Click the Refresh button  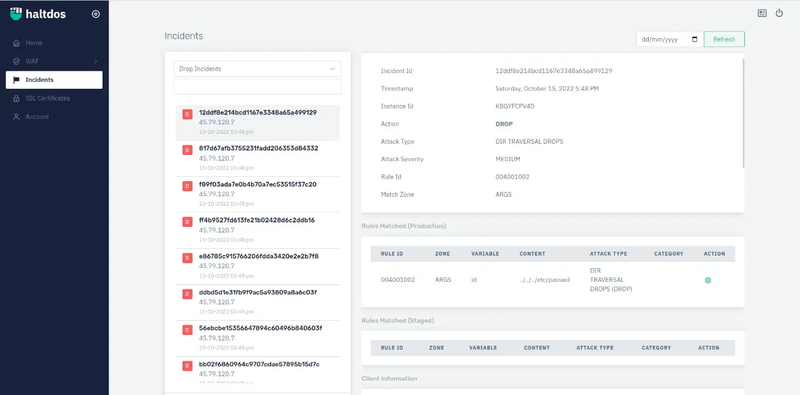724,39
